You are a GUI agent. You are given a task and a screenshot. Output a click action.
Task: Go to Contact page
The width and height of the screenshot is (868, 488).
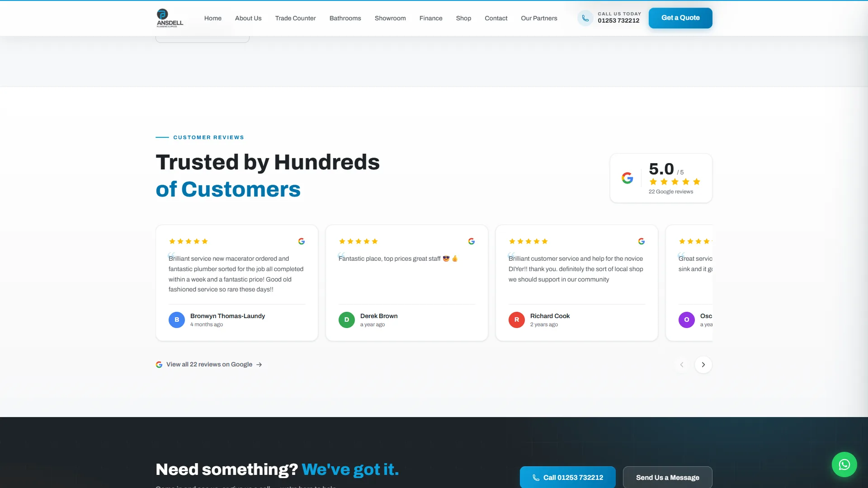click(496, 18)
